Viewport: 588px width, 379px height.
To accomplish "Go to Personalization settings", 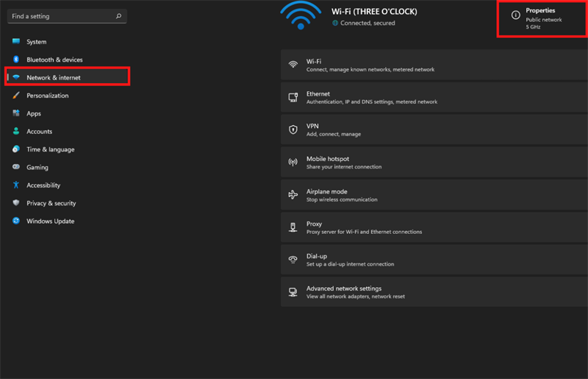I will pos(67,96).
